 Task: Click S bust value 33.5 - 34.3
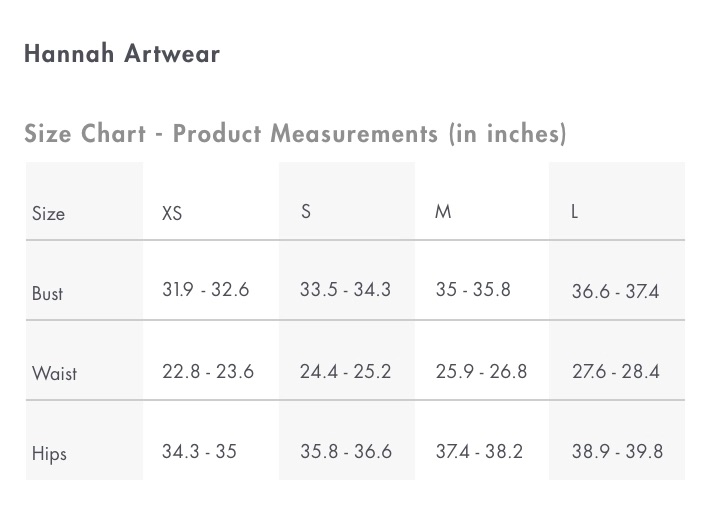tap(345, 290)
